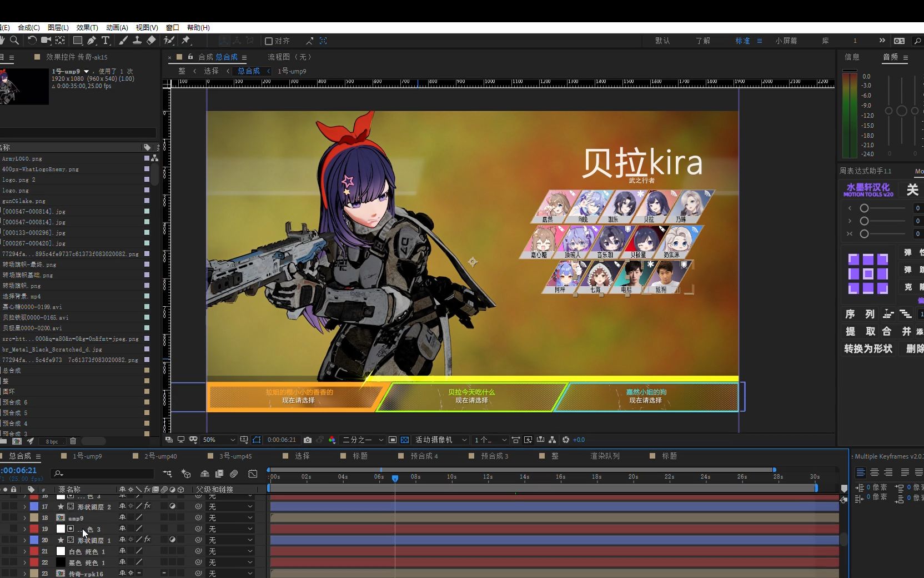Switch to the 标准 workspace
Screen dimensions: 924x578
pos(742,41)
